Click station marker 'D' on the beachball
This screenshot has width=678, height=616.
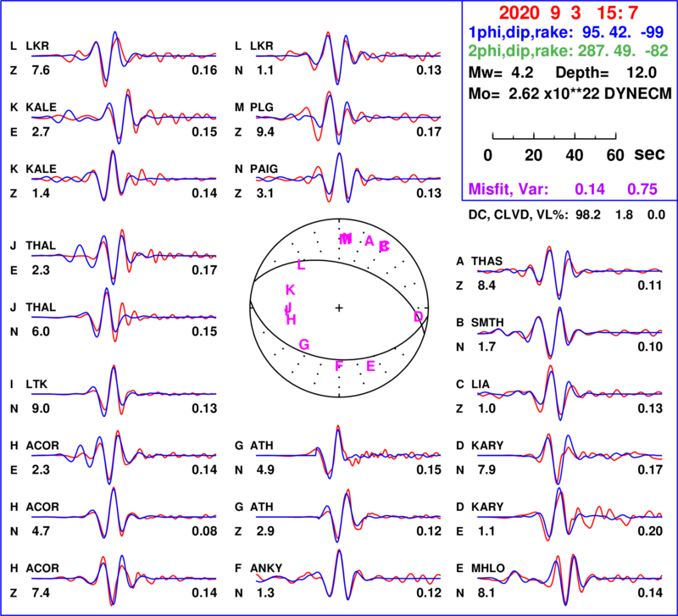point(418,317)
